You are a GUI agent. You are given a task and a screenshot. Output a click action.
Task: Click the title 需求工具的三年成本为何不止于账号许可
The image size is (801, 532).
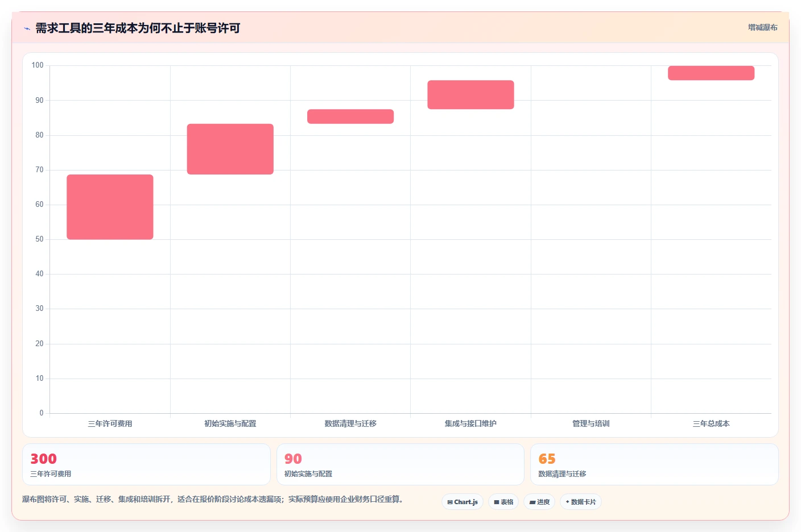(x=138, y=28)
